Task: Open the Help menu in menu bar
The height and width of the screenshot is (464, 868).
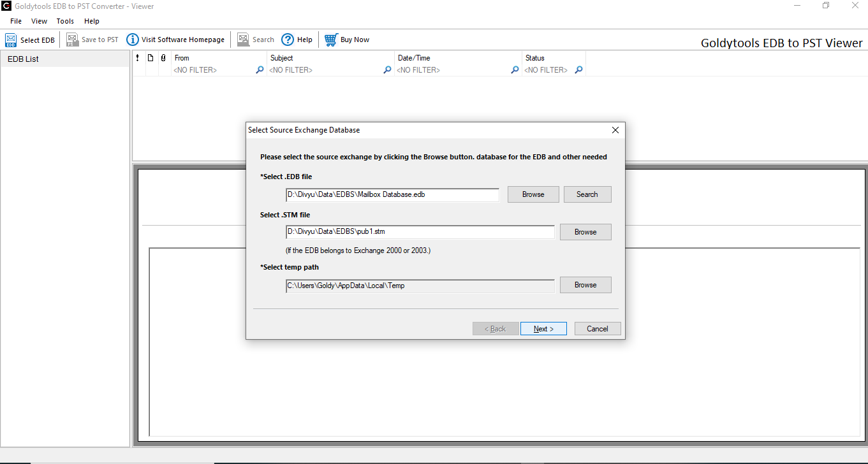Action: click(x=92, y=21)
